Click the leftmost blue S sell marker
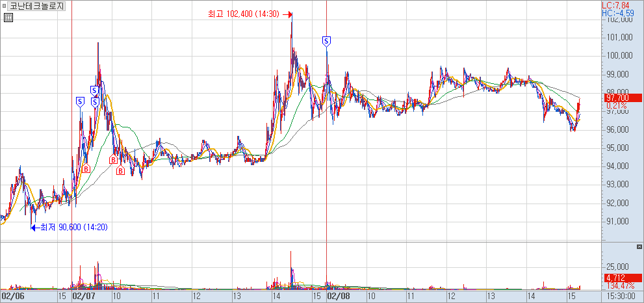 (80, 101)
